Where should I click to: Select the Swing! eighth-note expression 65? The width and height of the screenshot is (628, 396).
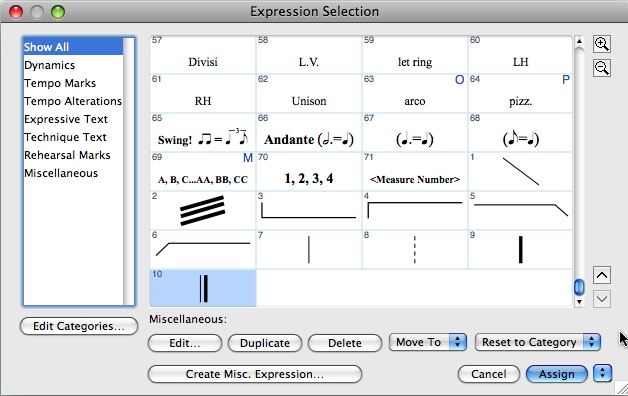tap(203, 133)
